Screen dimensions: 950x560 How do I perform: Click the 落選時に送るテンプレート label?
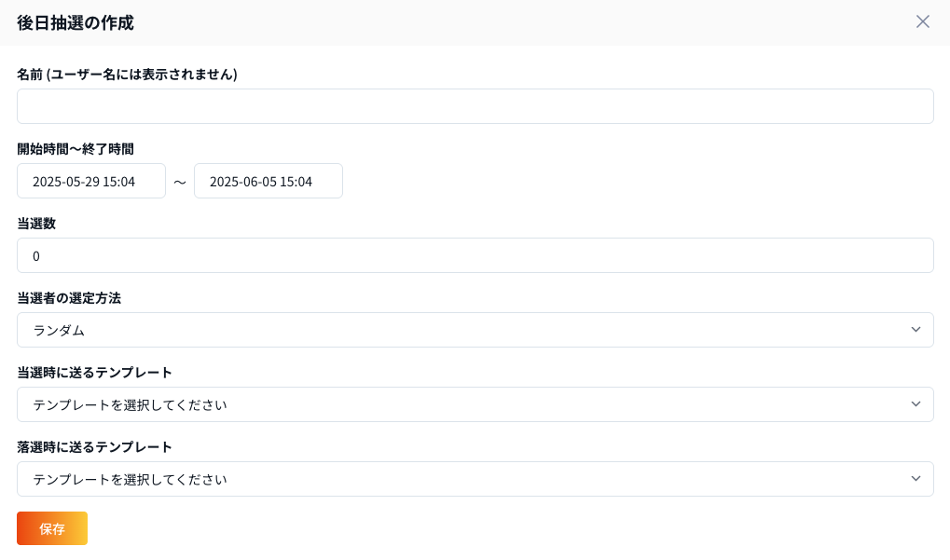(94, 447)
